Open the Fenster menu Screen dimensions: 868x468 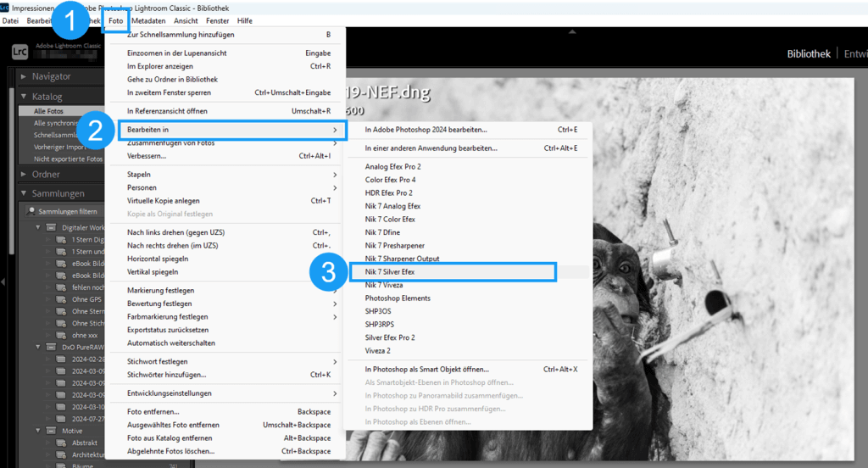point(218,21)
